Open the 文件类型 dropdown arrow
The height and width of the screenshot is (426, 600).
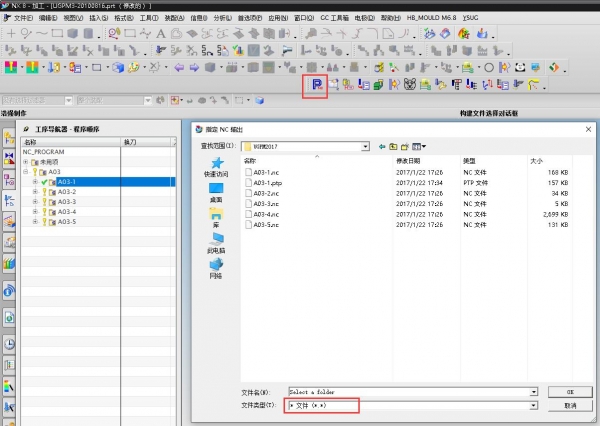pyautogui.click(x=533, y=406)
